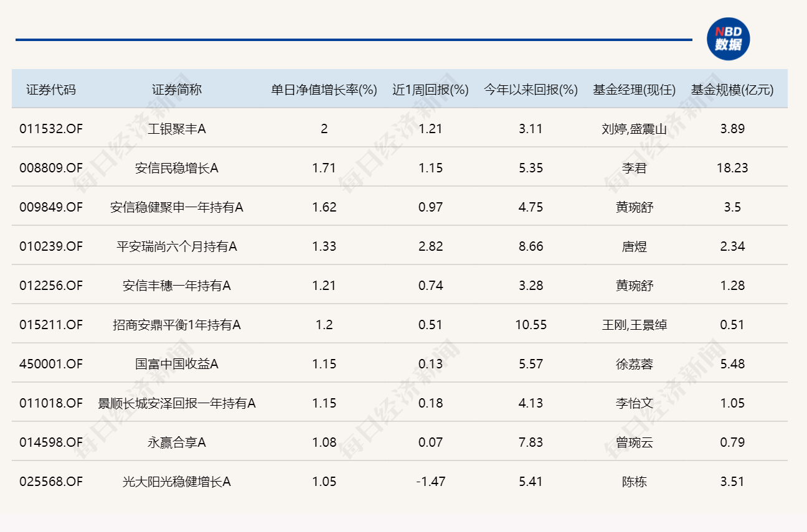Select fund 景顺长城安泽回报一年持有A
The width and height of the screenshot is (807, 532).
click(x=177, y=403)
